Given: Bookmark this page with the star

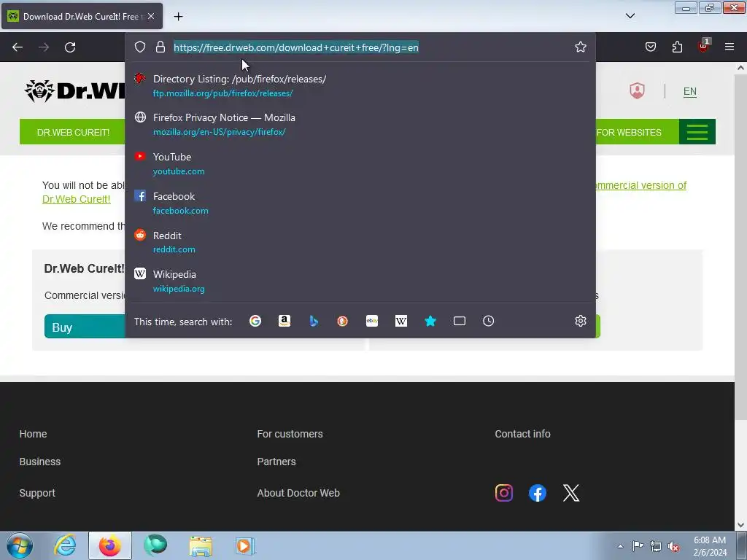Looking at the screenshot, I should (580, 47).
